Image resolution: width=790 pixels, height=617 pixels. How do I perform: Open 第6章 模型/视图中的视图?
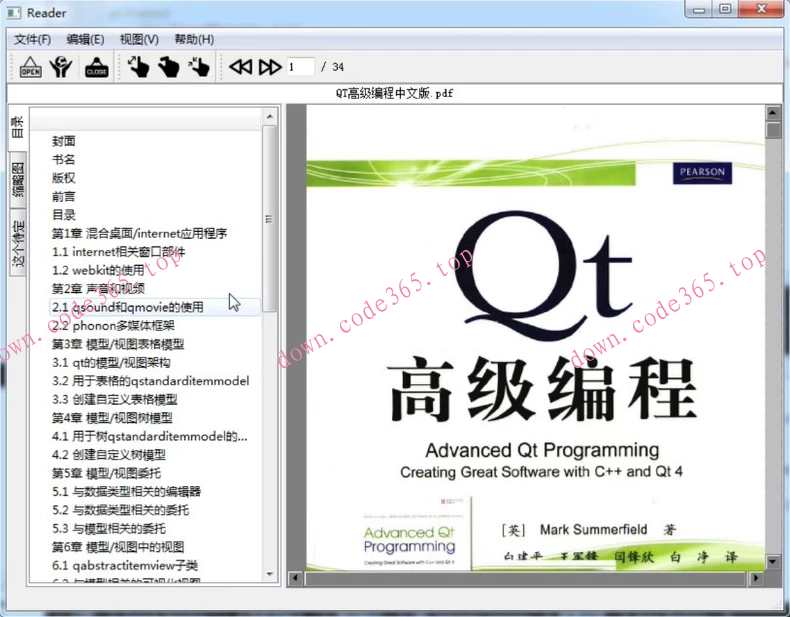(118, 547)
